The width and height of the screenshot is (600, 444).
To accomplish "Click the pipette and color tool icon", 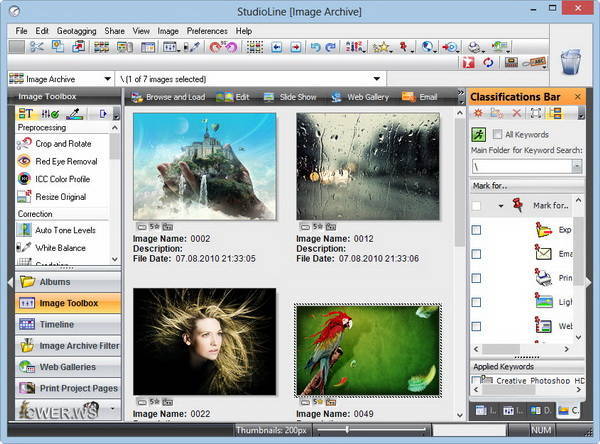I will (x=192, y=47).
